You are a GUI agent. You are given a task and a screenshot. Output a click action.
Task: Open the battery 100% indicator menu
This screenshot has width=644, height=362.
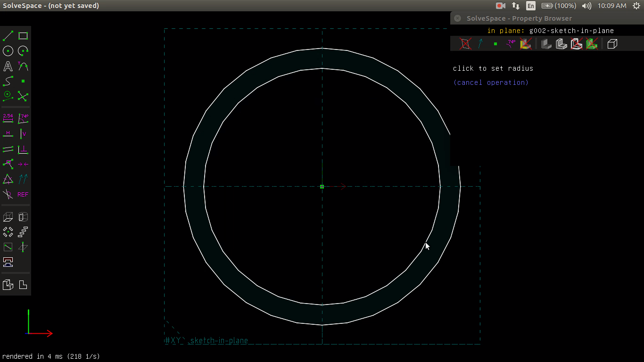coord(559,6)
